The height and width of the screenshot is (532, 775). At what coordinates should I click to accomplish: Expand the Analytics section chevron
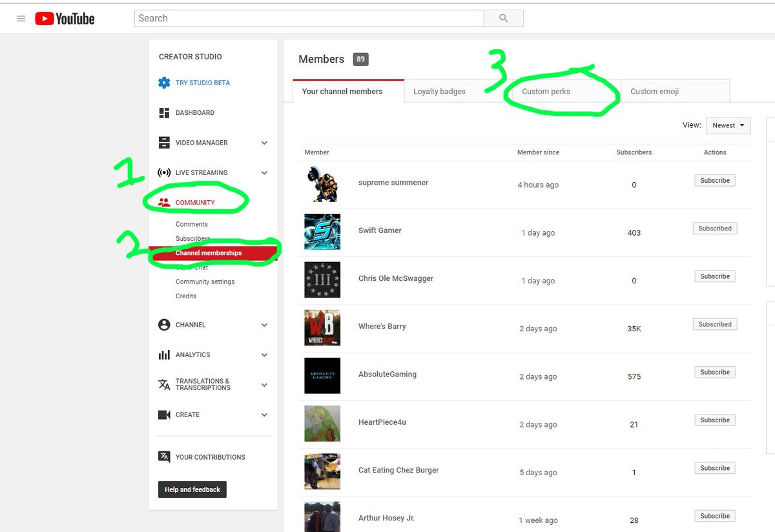(264, 355)
